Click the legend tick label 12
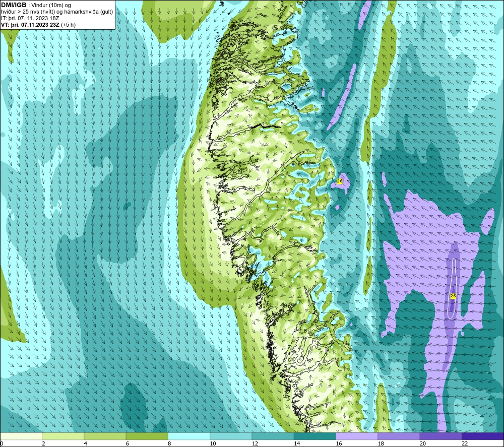This screenshot has width=504, height=447. [x=255, y=443]
